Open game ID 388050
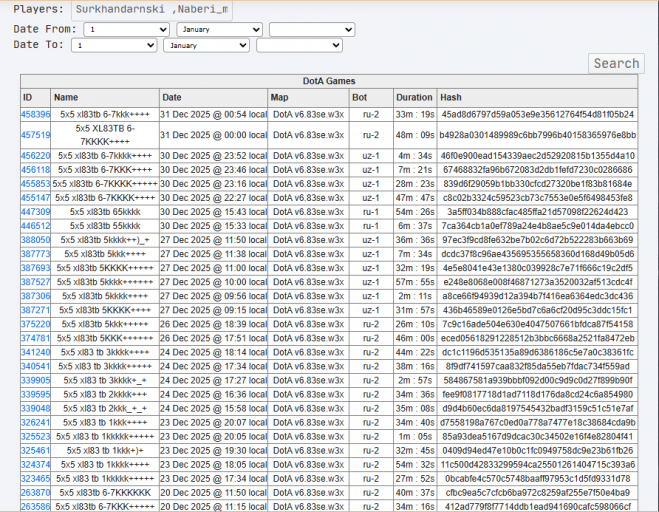The height and width of the screenshot is (512, 659). [x=35, y=240]
